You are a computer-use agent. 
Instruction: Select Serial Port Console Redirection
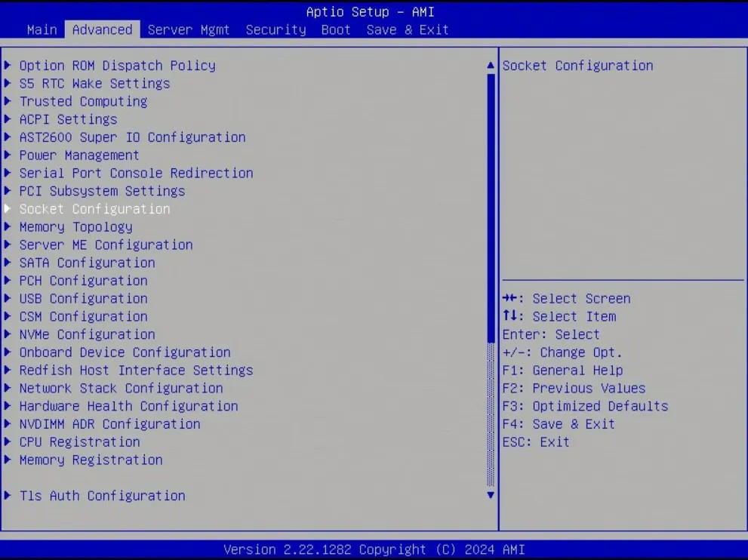click(136, 173)
